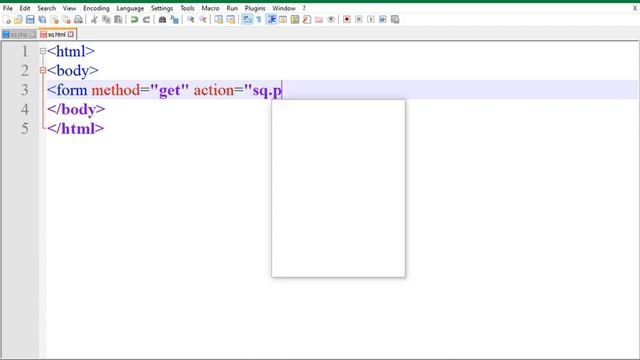
Task: Click the Redo toolbar icon
Action: pyautogui.click(x=146, y=20)
